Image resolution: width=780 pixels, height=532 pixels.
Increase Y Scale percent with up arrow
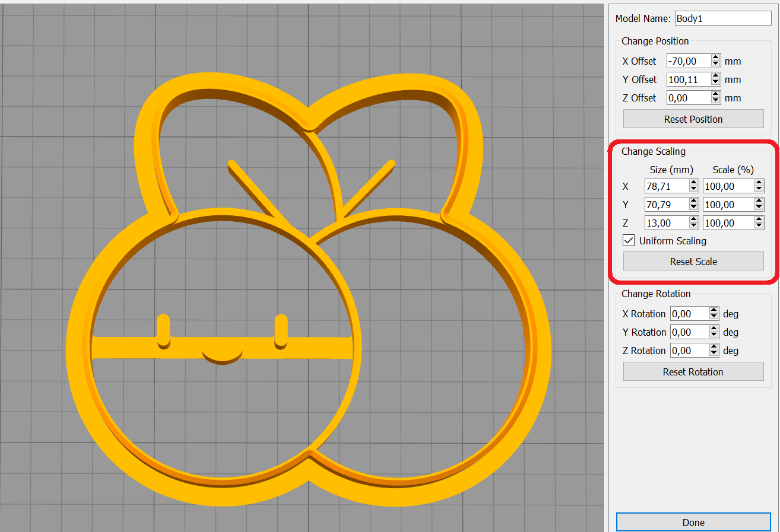click(759, 202)
